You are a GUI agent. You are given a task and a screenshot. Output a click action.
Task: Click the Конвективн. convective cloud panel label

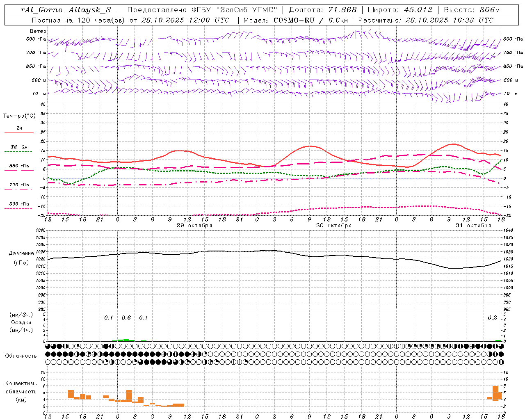tap(21, 383)
